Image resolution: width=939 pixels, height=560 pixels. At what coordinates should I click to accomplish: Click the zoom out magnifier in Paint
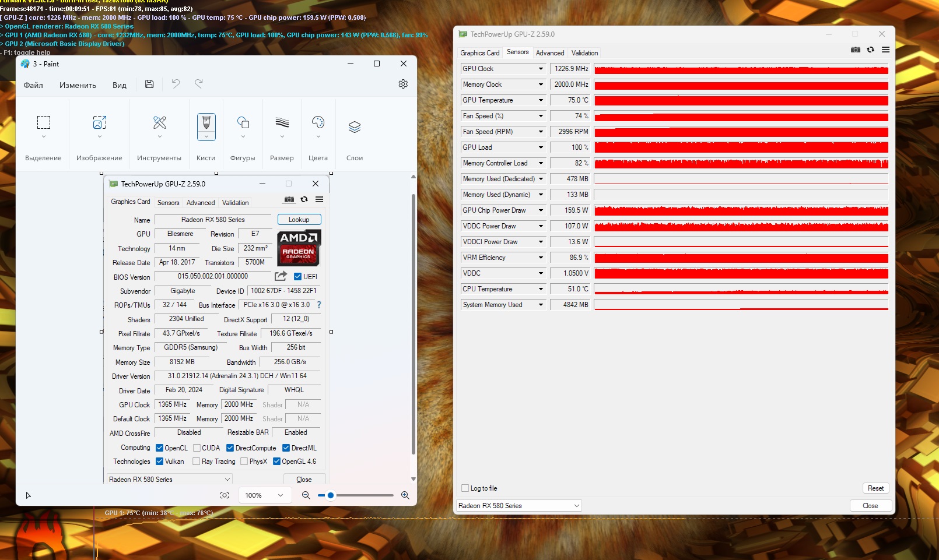point(306,495)
